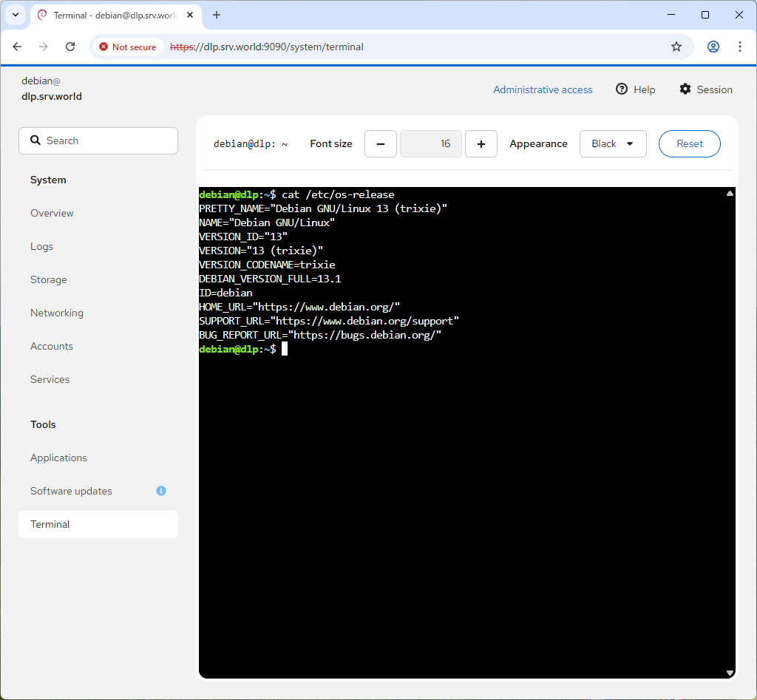
Task: Open the Chrome three-dot menu
Action: [x=739, y=47]
